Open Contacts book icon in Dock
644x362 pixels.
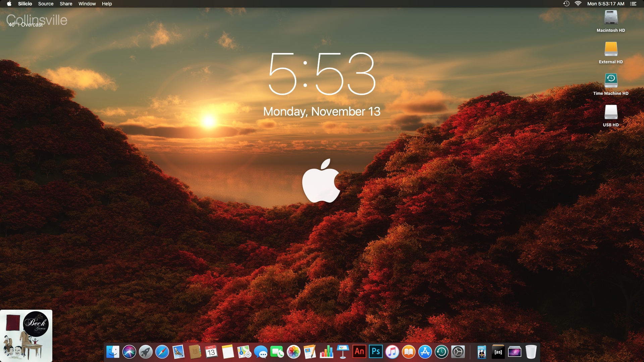[195, 352]
